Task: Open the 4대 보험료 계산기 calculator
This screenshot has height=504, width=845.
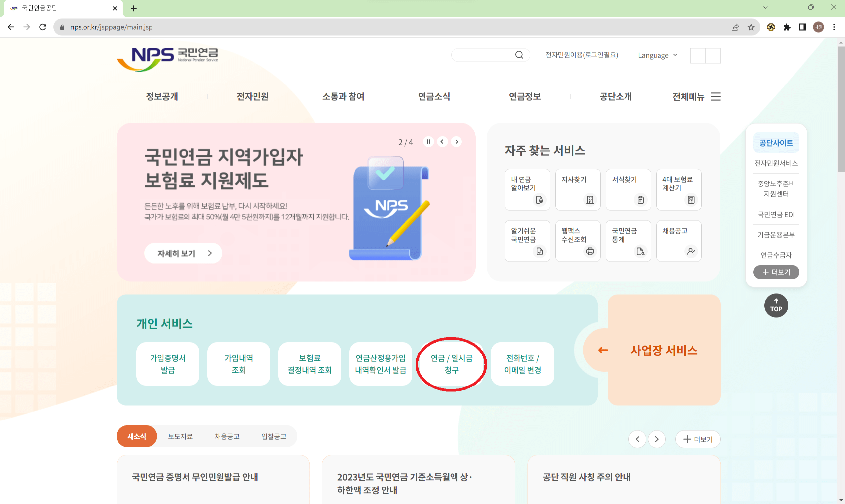Action: tap(679, 189)
